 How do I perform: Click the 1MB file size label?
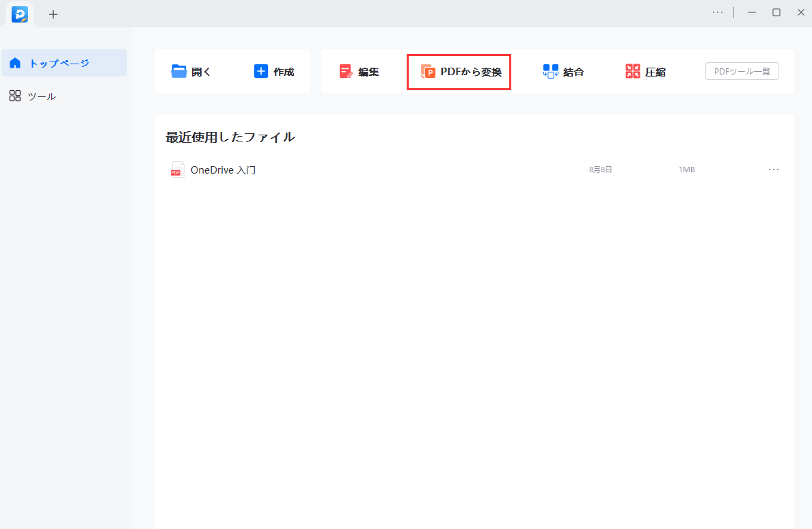686,169
